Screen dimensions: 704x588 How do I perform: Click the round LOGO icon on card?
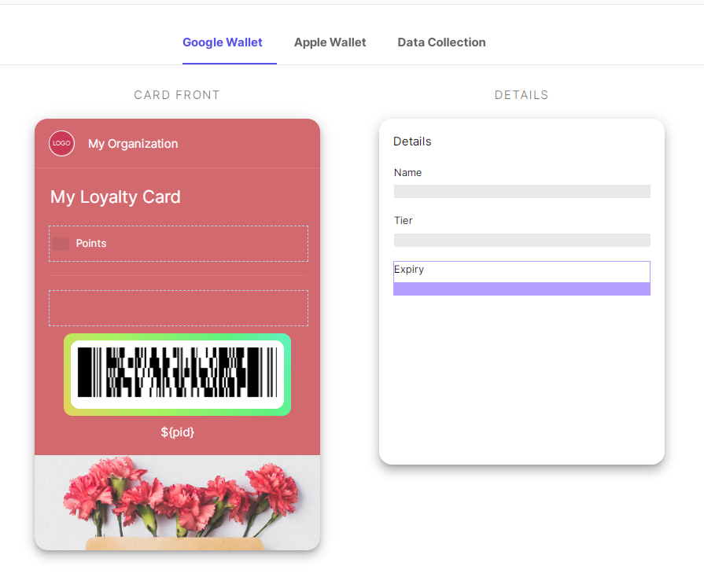pyautogui.click(x=61, y=144)
